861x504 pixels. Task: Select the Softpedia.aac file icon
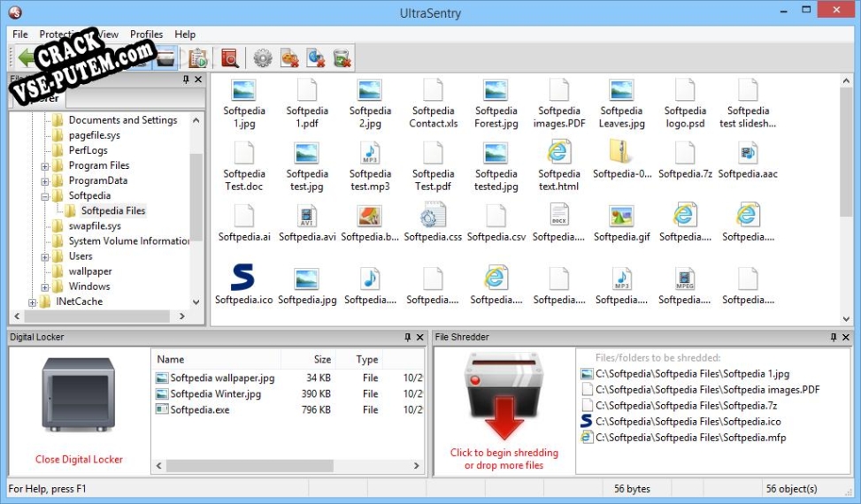point(748,153)
